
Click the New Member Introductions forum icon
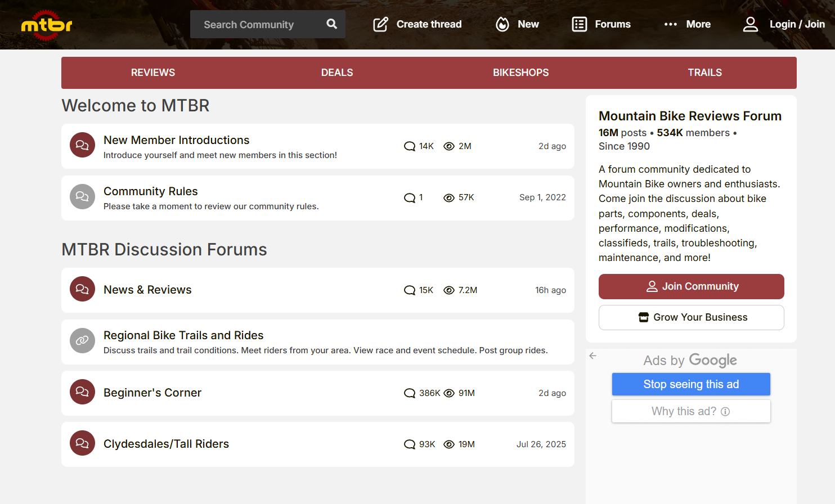pos(82,145)
